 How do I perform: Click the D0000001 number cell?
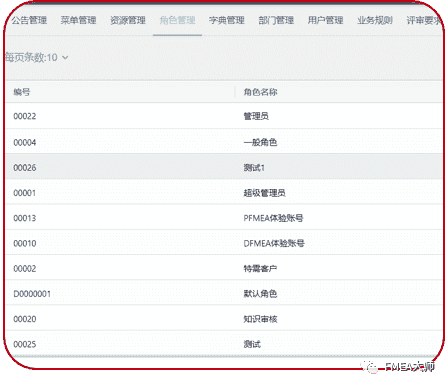click(32, 294)
